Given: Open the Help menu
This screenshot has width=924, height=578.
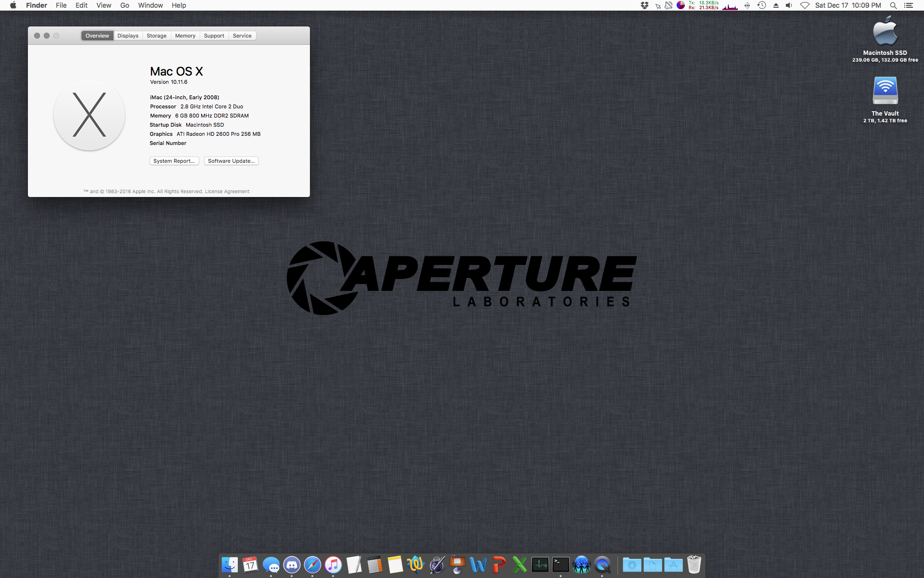Looking at the screenshot, I should pyautogui.click(x=179, y=5).
